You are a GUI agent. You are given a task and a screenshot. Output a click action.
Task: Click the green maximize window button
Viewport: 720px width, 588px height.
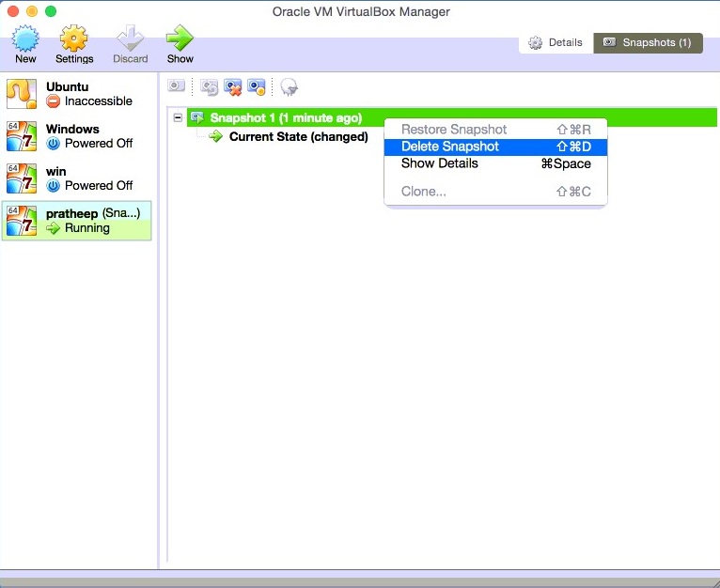click(51, 11)
